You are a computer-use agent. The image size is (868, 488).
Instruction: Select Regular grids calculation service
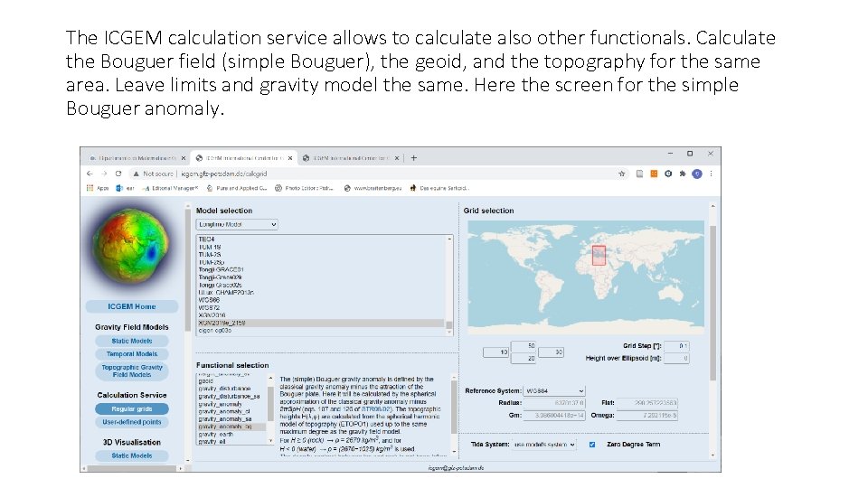(132, 408)
